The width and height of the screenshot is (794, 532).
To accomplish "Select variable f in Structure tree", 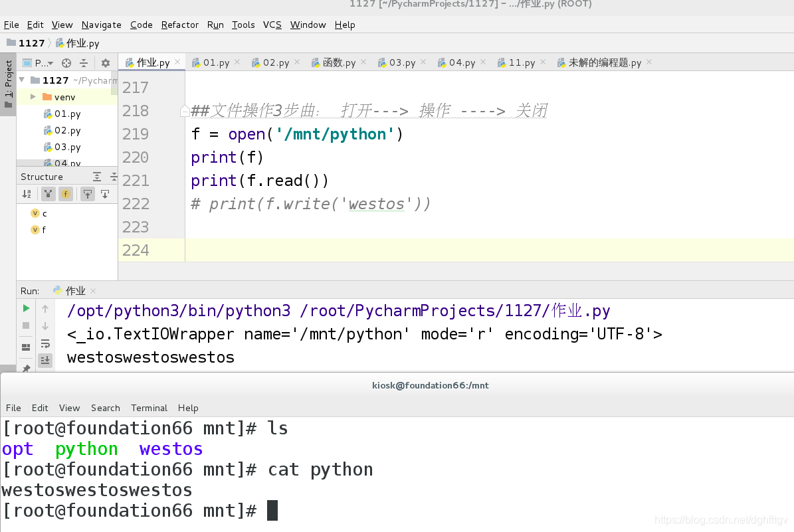I will pyautogui.click(x=39, y=230).
